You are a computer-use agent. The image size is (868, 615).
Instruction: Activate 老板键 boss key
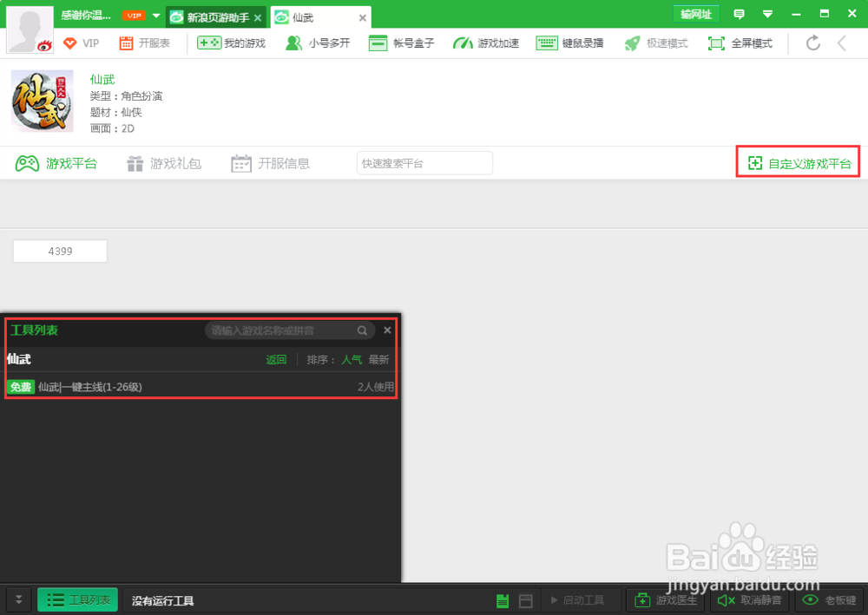(829, 600)
